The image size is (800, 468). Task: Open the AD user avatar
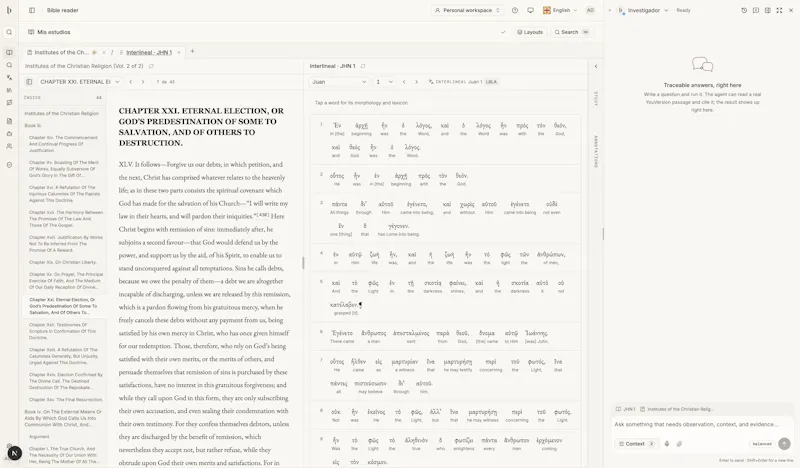click(590, 10)
